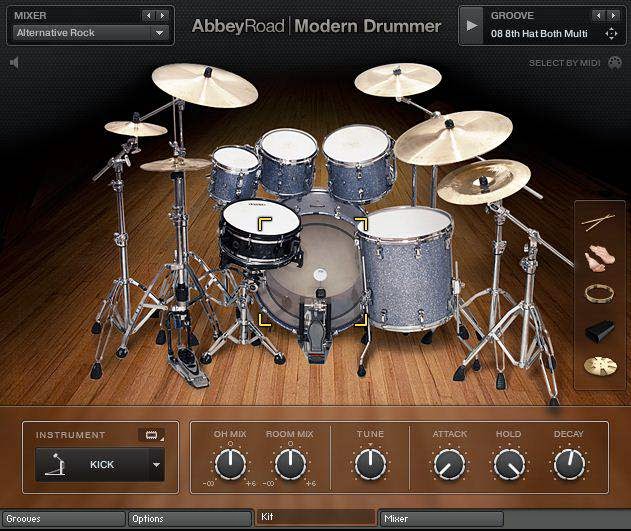631x531 pixels.
Task: Click the kick pedal instrument icon
Action: (55, 465)
